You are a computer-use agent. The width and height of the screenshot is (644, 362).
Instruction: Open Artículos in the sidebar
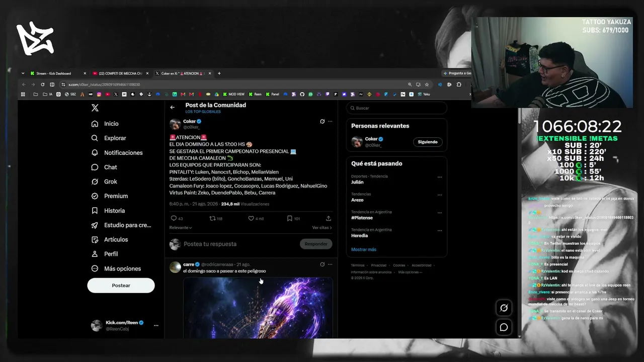110,240
